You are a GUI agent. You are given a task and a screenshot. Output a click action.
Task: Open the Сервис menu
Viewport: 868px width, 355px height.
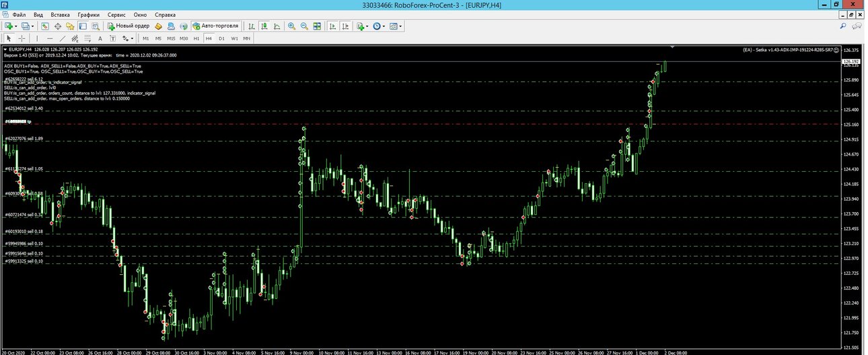pyautogui.click(x=117, y=15)
